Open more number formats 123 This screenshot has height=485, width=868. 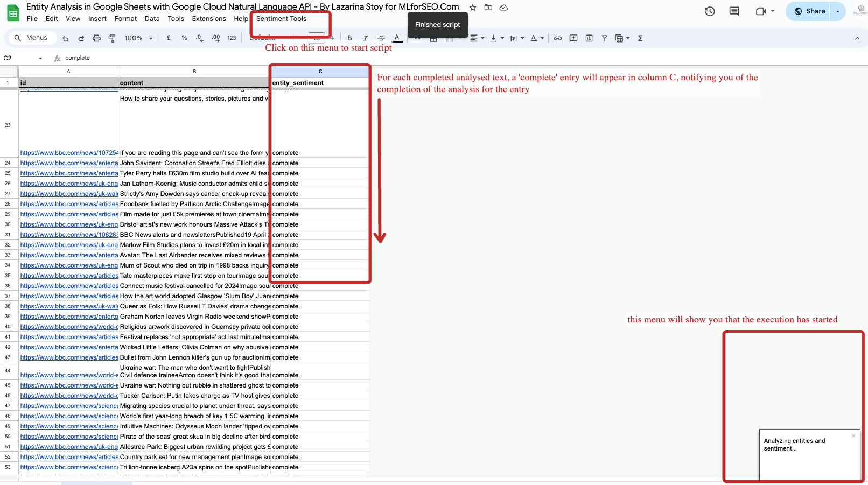[232, 38]
